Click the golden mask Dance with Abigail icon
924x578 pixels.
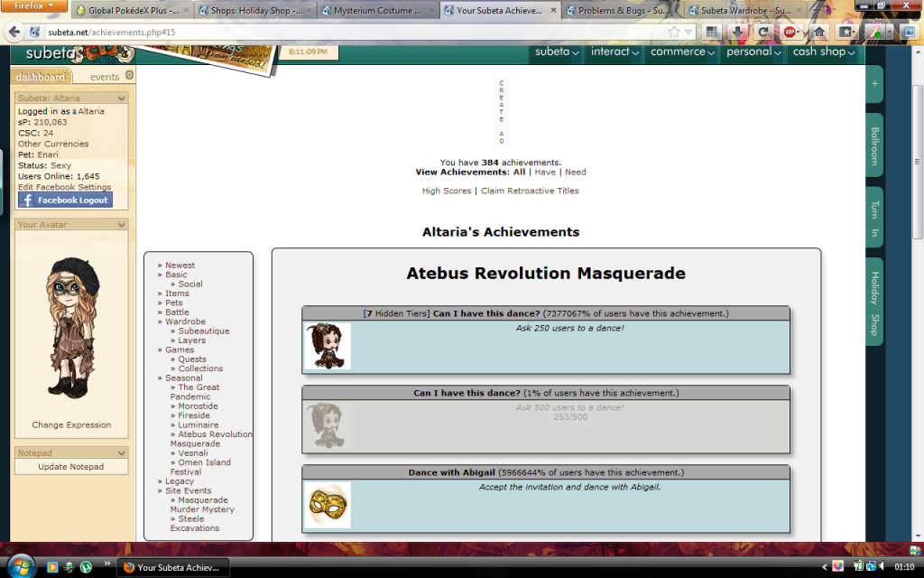pos(327,505)
